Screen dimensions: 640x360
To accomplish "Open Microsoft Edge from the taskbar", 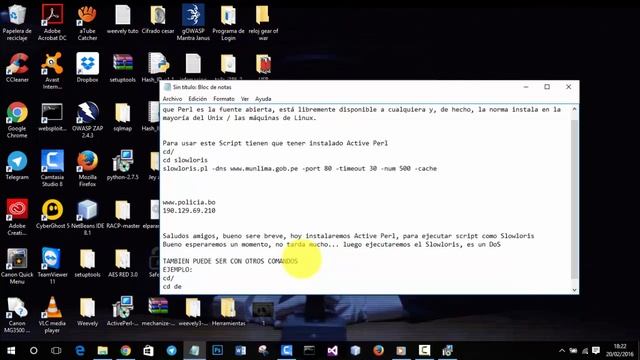I will 80,350.
